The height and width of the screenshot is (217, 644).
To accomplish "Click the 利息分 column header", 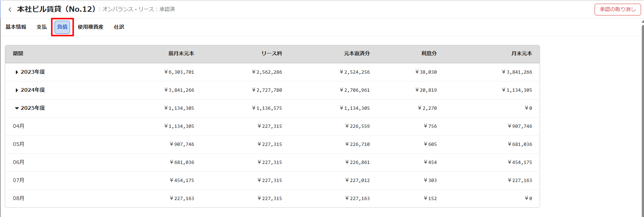I will (429, 54).
